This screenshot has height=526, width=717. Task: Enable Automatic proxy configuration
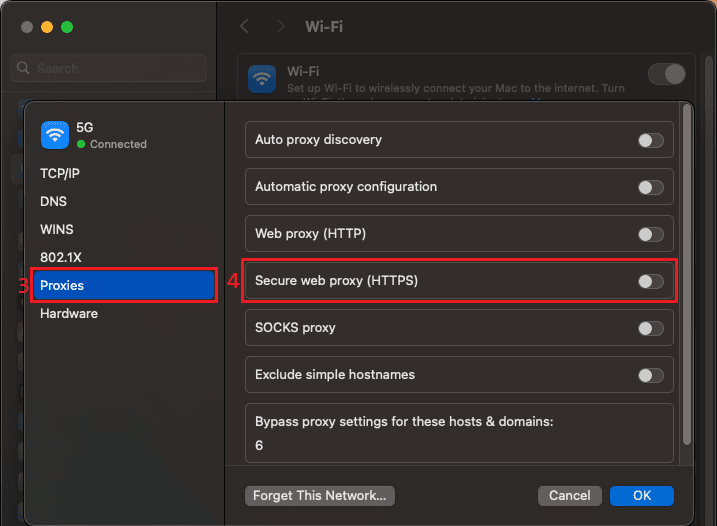click(650, 187)
